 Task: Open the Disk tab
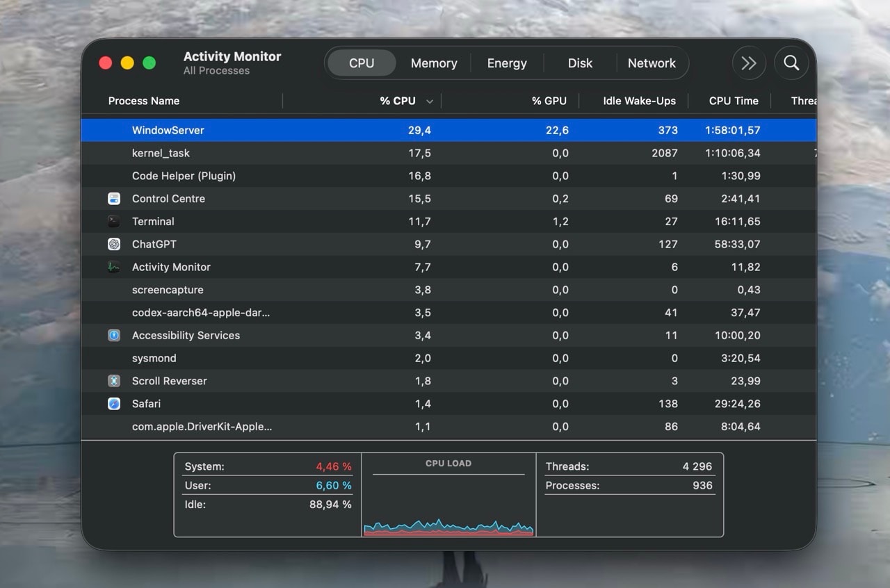point(580,63)
